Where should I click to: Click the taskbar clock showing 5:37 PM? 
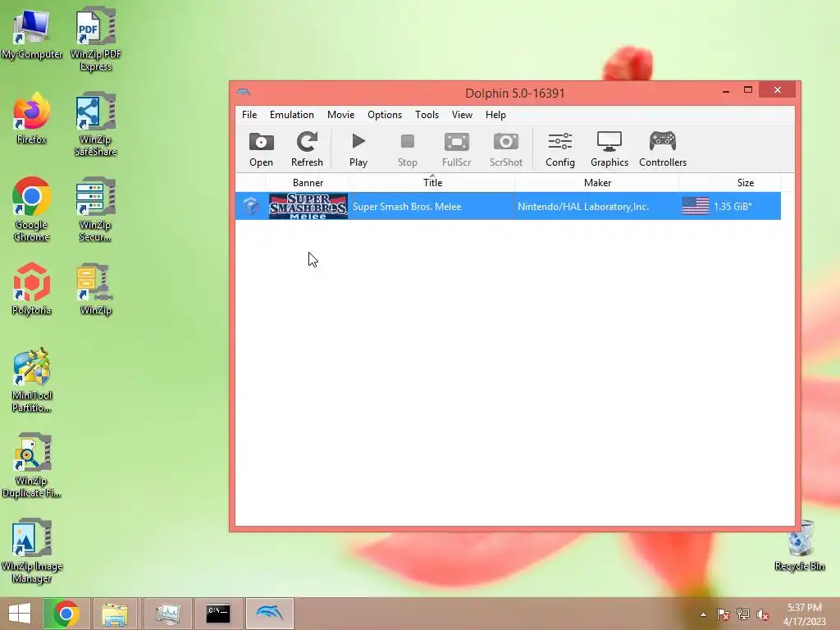(x=804, y=614)
